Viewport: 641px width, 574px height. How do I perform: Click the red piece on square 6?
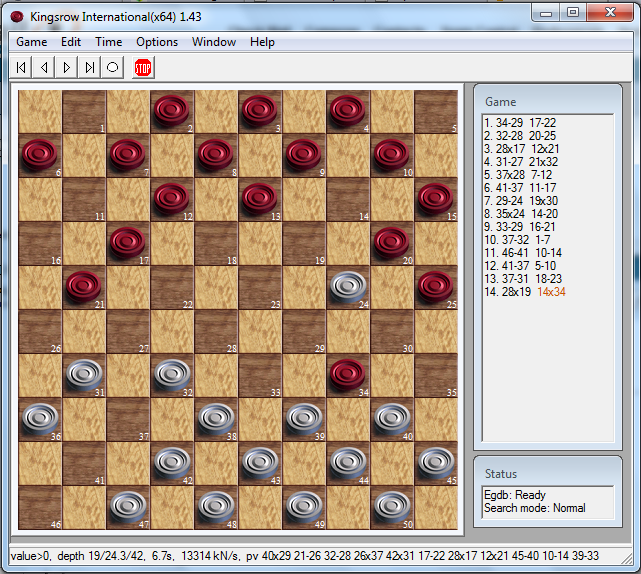39,154
